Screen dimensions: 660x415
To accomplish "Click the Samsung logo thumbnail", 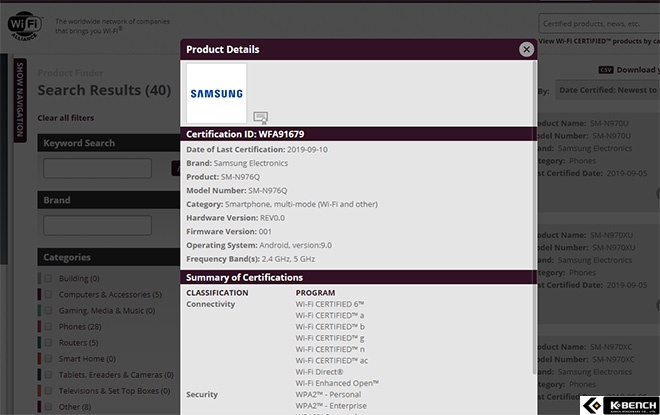I will (216, 93).
